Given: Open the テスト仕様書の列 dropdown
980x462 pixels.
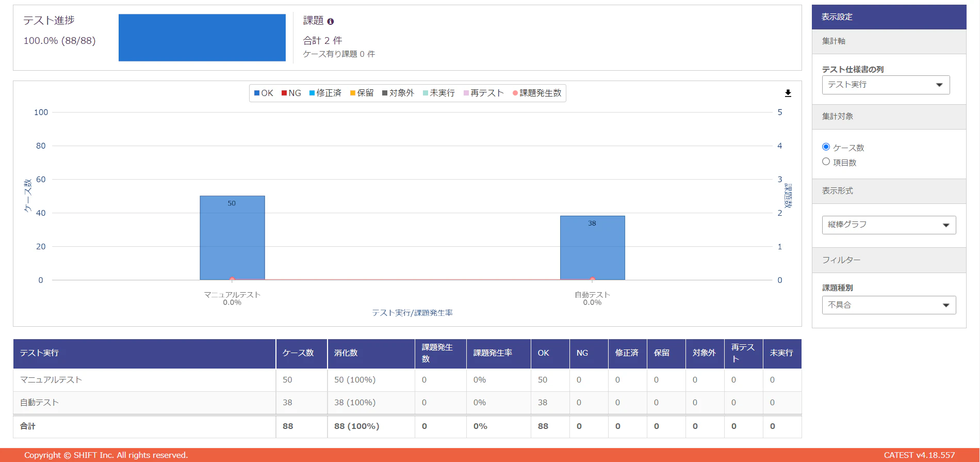Looking at the screenshot, I should 886,85.
